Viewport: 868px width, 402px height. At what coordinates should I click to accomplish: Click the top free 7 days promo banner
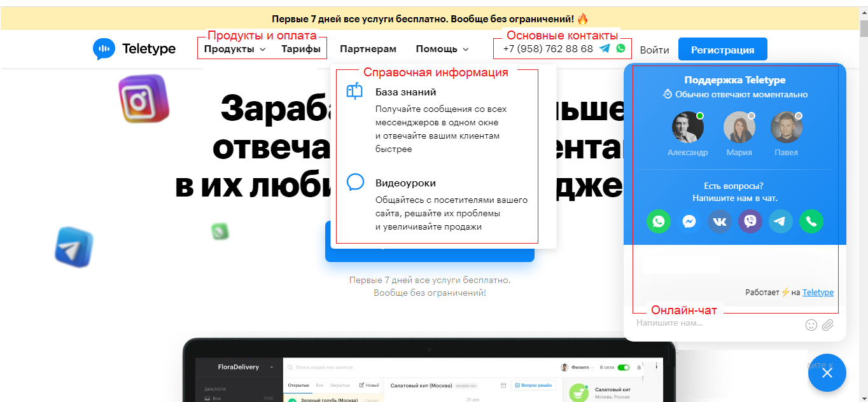(430, 19)
